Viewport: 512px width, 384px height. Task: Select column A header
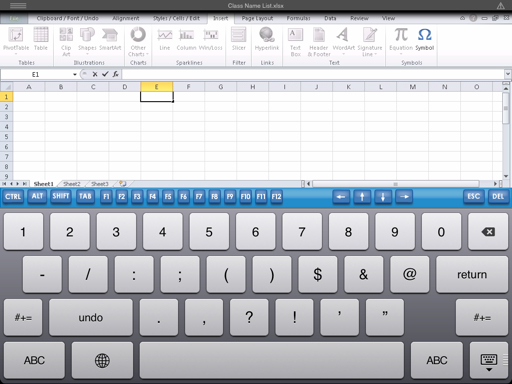29,87
